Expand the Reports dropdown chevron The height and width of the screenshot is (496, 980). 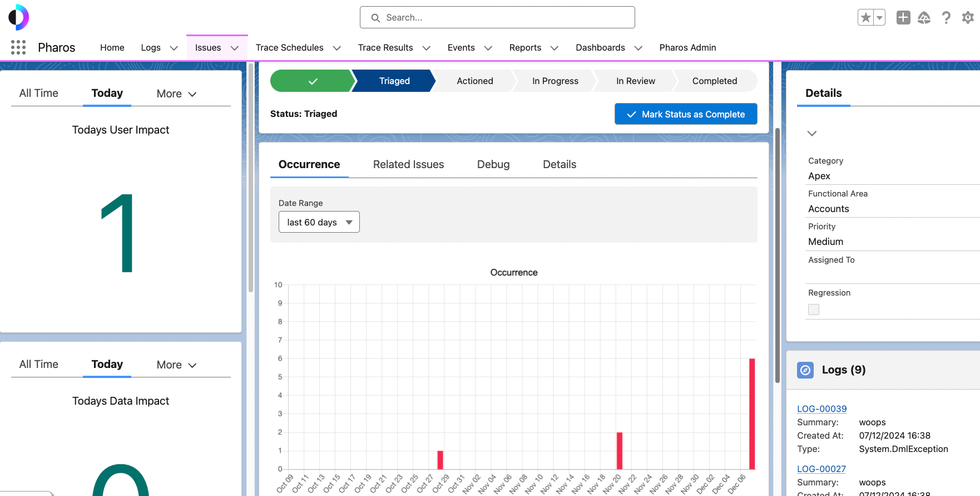point(555,48)
